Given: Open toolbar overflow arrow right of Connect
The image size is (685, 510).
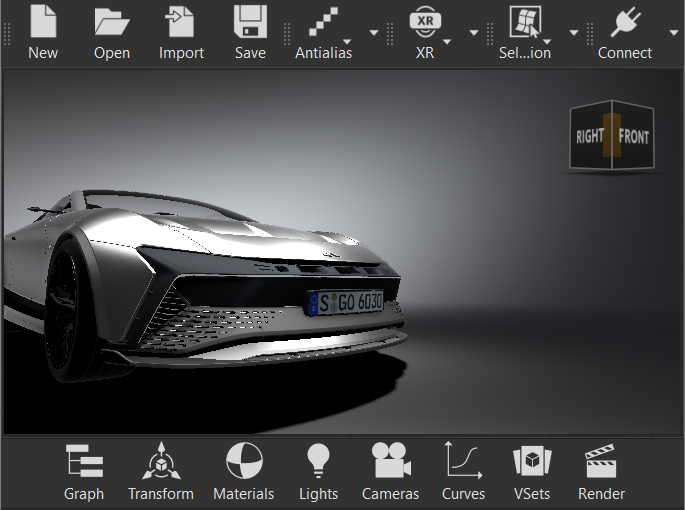Looking at the screenshot, I should click(674, 32).
